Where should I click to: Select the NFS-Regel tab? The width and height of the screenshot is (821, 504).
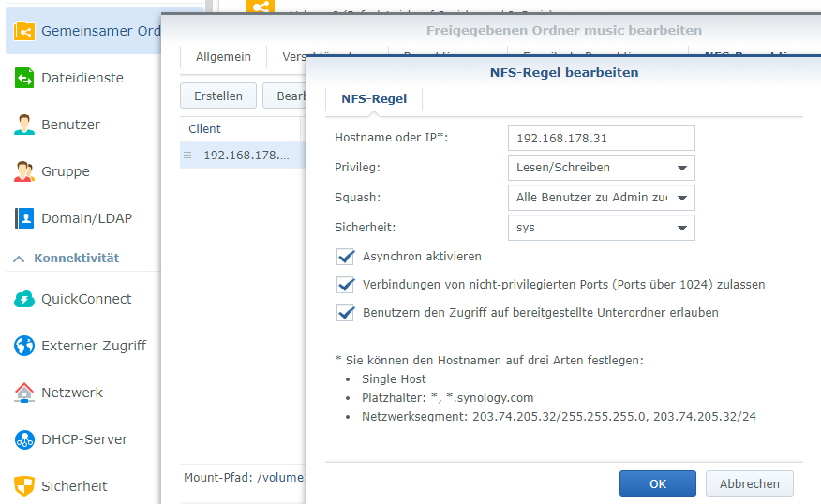pyautogui.click(x=374, y=99)
